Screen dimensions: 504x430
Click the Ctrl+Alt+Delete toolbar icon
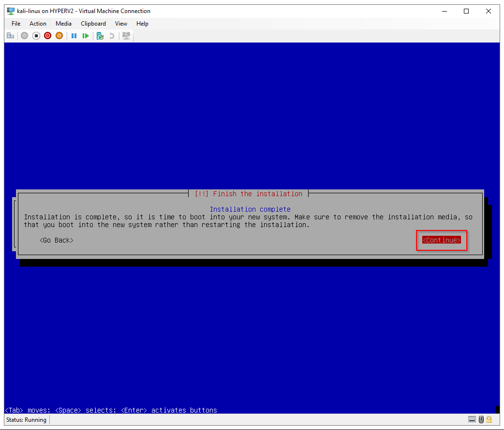pyautogui.click(x=10, y=36)
